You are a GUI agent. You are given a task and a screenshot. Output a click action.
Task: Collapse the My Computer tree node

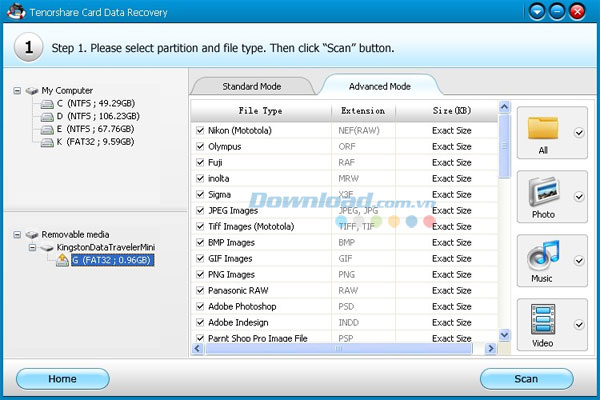tap(17, 91)
